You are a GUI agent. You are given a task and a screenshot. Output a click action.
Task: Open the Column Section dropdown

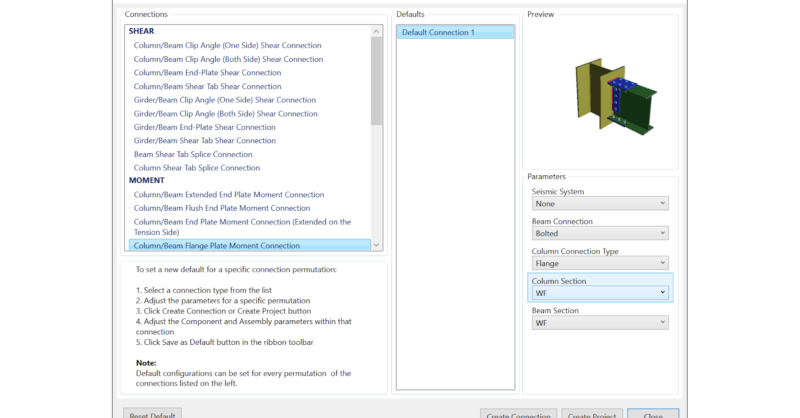point(599,293)
